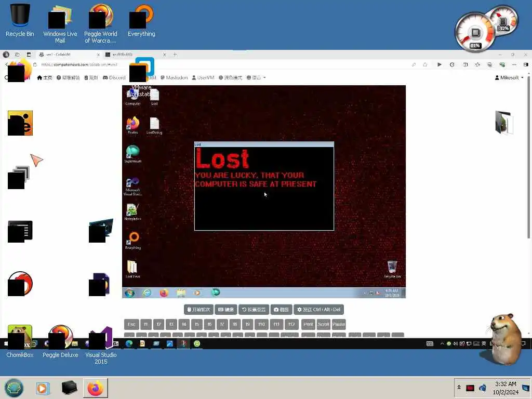The width and height of the screenshot is (532, 399).
Task: Open the Lost file icon in the VM desktop
Action: click(154, 97)
